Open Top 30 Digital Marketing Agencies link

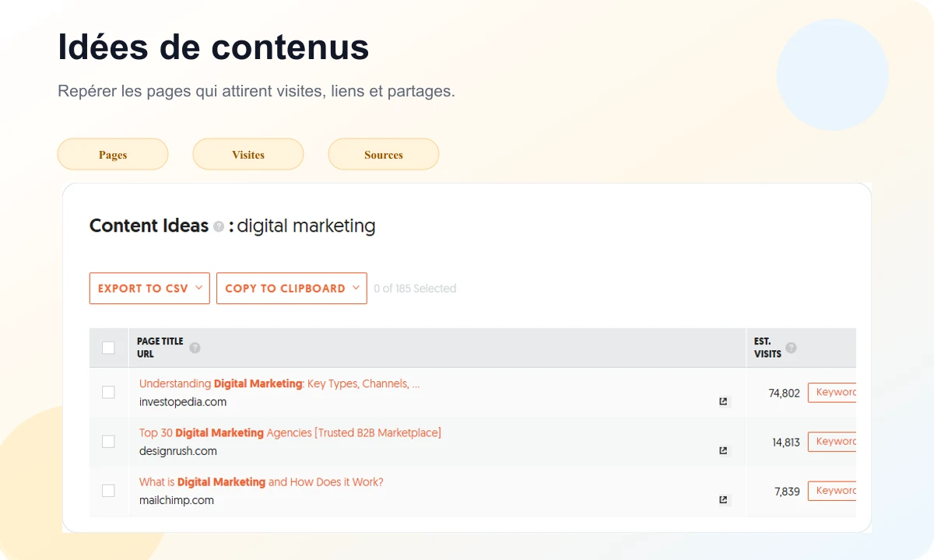290,432
